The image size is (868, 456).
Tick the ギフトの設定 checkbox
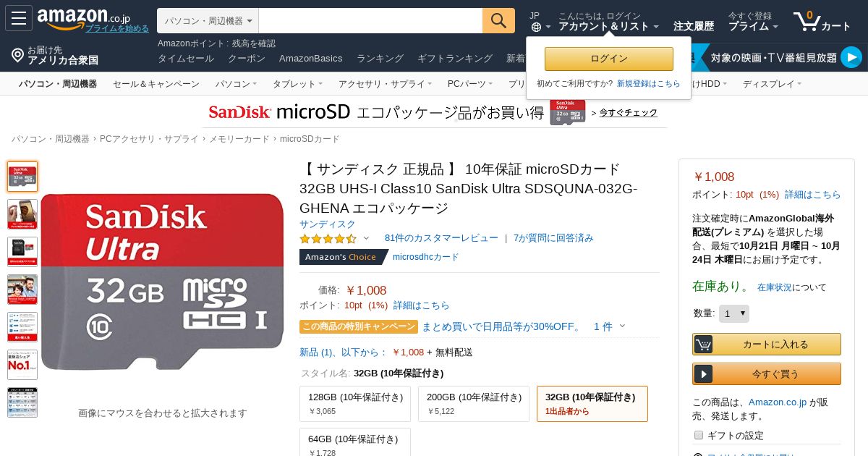[x=699, y=435]
